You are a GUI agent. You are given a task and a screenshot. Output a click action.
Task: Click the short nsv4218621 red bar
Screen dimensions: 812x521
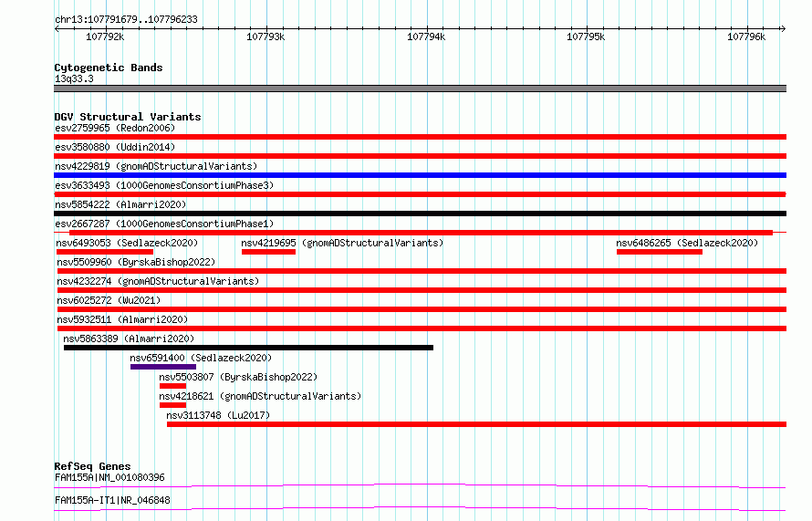(173, 405)
